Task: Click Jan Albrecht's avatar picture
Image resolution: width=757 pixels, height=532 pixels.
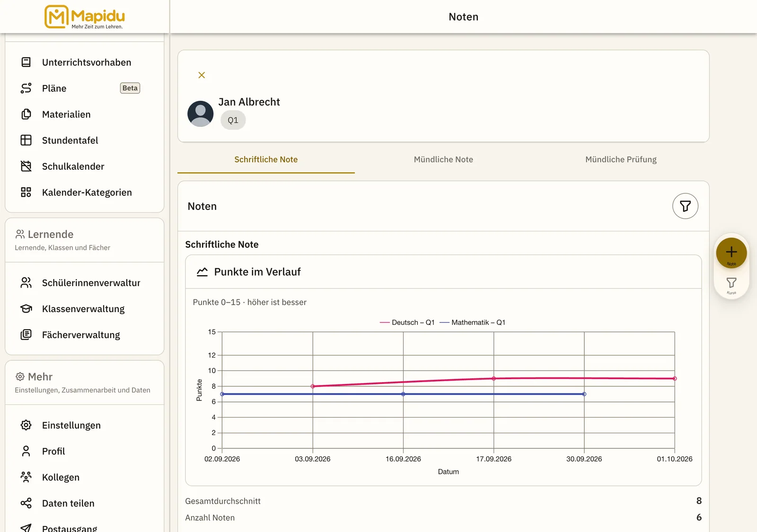Action: (201, 113)
